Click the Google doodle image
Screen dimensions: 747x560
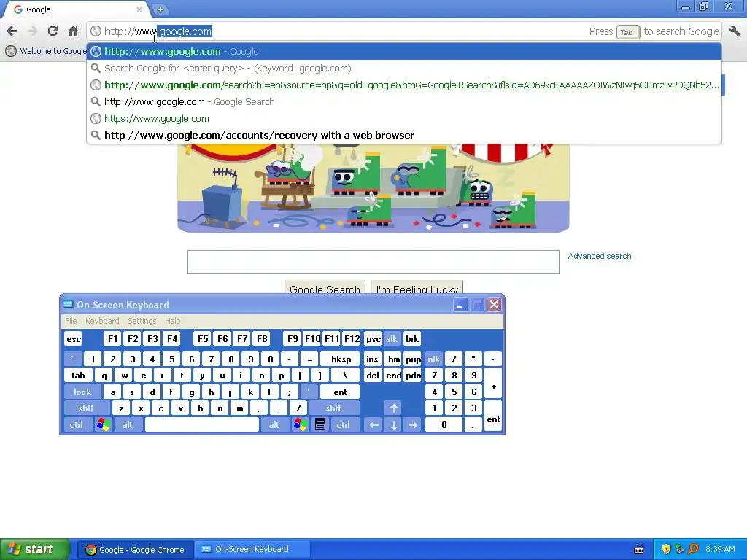point(373,188)
